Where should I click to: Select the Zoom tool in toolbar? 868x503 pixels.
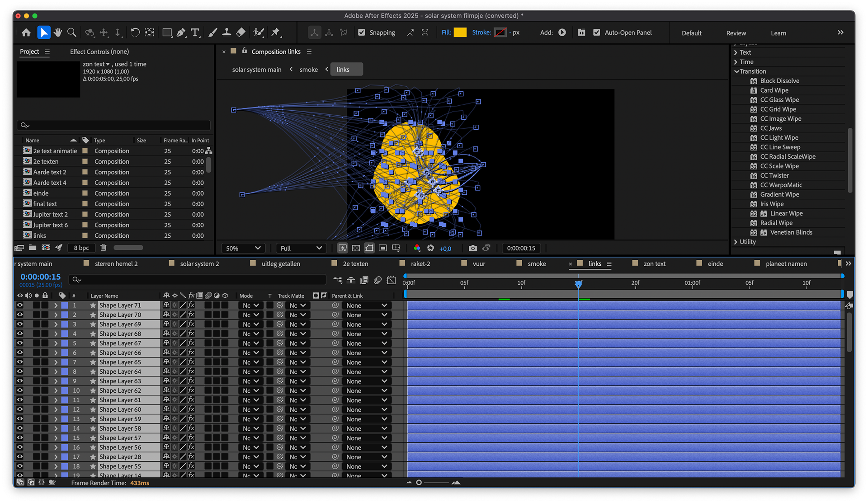click(71, 33)
